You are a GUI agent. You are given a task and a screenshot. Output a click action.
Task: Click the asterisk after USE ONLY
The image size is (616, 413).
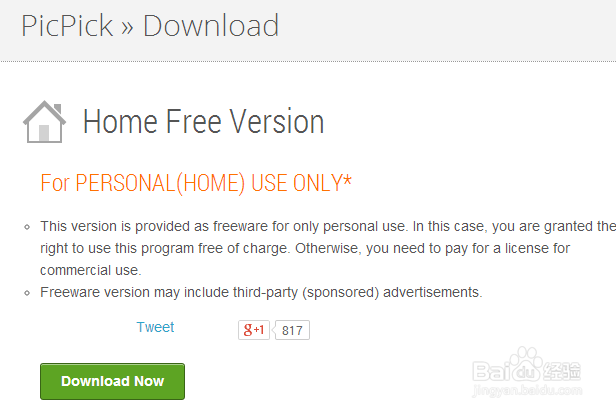[347, 181]
